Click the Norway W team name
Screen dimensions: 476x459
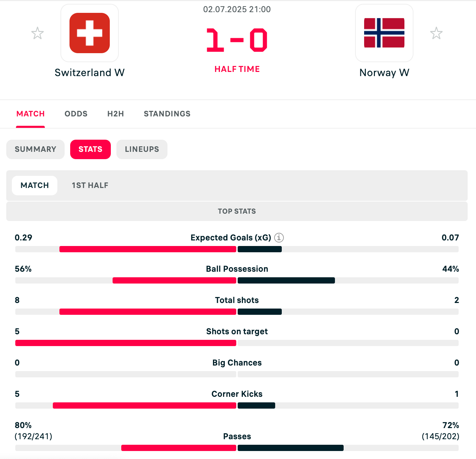coord(384,73)
